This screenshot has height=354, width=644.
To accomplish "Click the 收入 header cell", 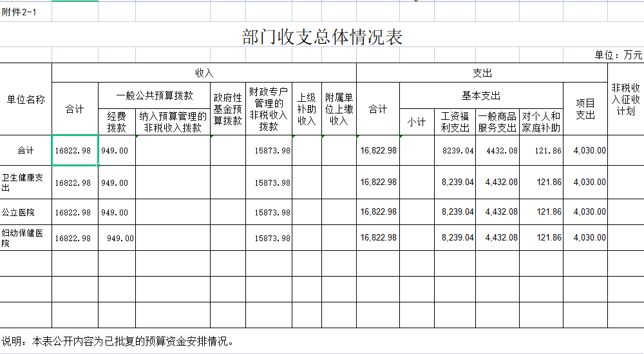I will 204,73.
